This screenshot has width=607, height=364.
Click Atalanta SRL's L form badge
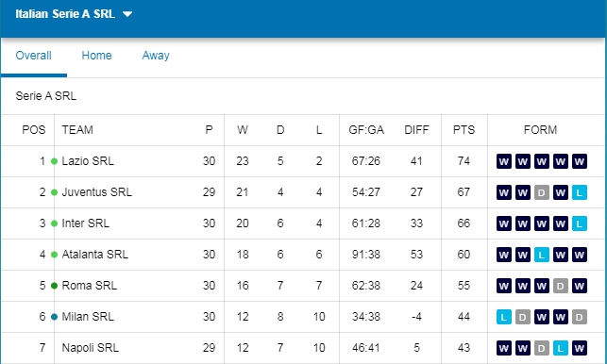click(x=542, y=255)
